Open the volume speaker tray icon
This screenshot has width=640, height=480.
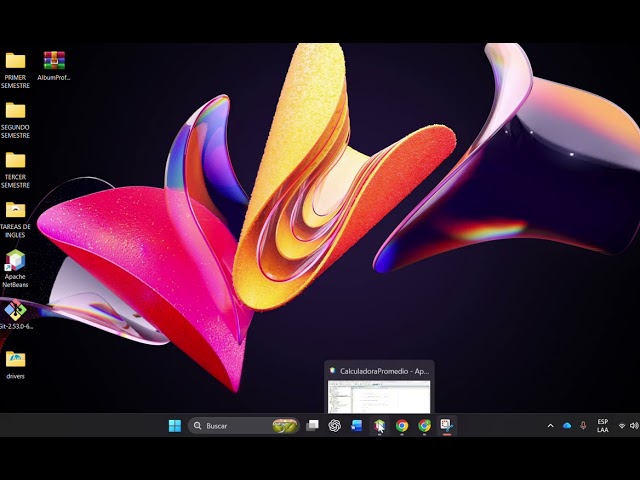click(634, 426)
